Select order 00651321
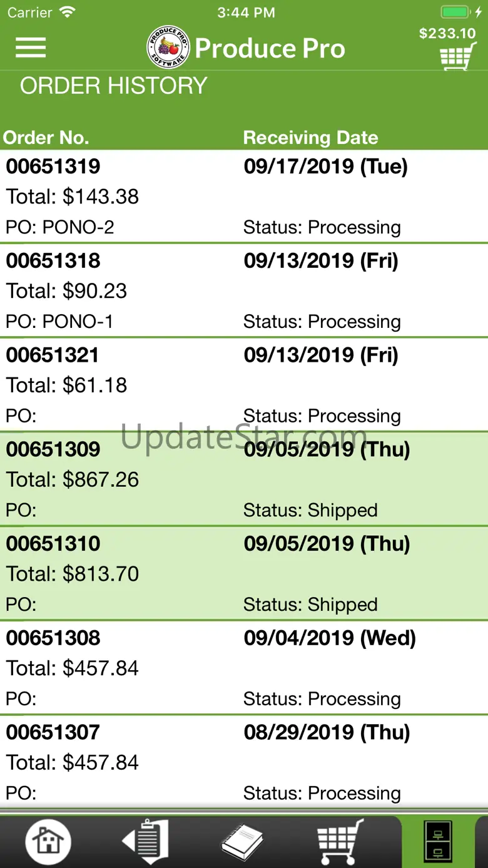Viewport: 488px width, 868px height. [x=244, y=385]
